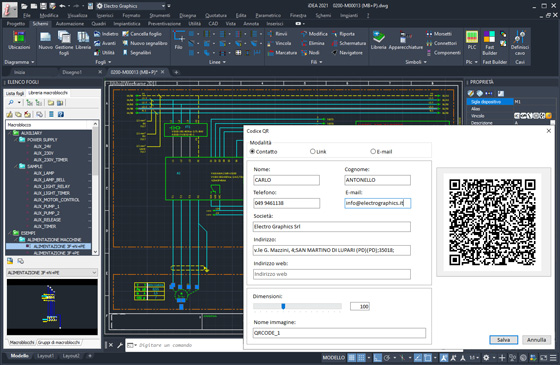Click the Dimensioni slider handle
Screen dimensions: 560x365
(283, 306)
